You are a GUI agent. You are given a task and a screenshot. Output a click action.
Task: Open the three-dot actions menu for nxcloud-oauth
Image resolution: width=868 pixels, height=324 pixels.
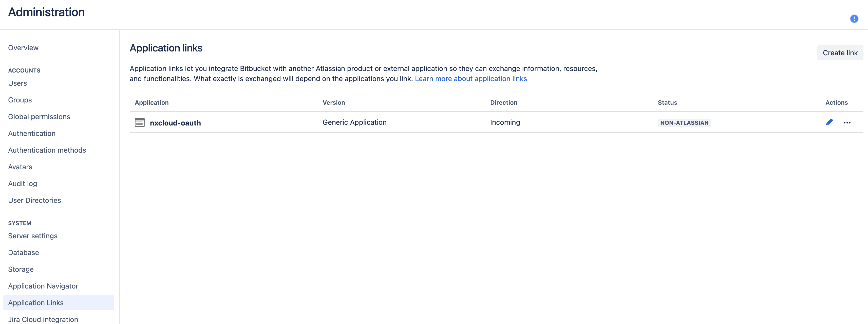click(847, 123)
